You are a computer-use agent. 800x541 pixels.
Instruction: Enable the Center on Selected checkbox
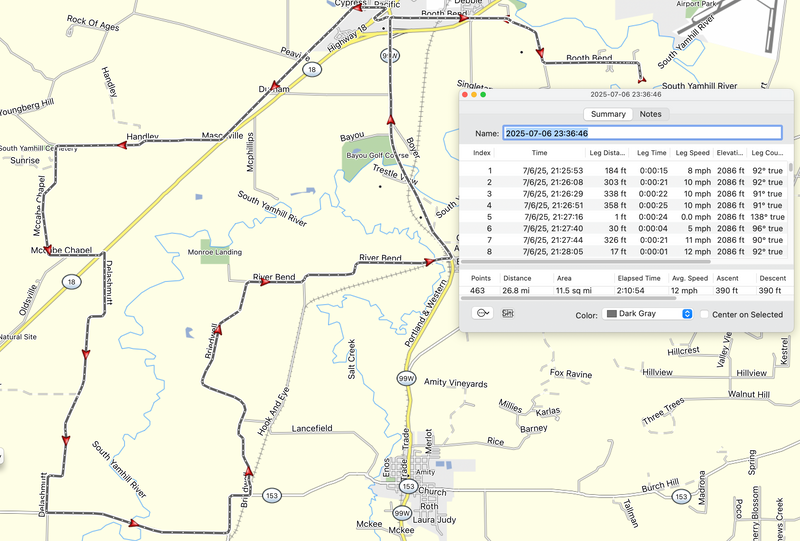click(706, 314)
